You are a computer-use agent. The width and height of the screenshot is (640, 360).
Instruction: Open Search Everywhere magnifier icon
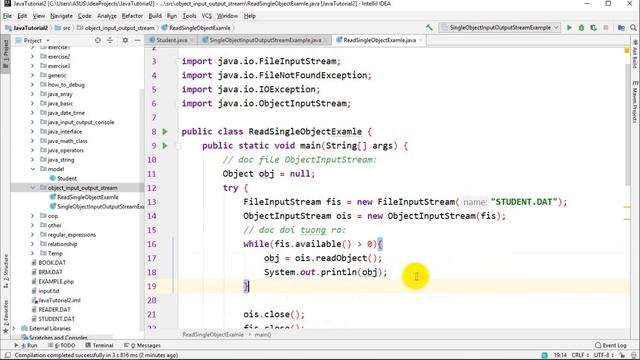(633, 28)
